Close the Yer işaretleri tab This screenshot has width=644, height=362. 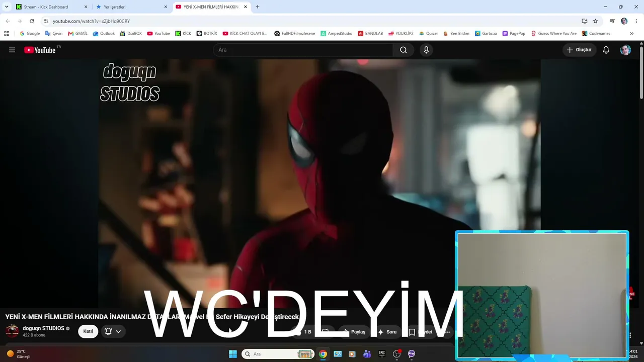point(166,7)
